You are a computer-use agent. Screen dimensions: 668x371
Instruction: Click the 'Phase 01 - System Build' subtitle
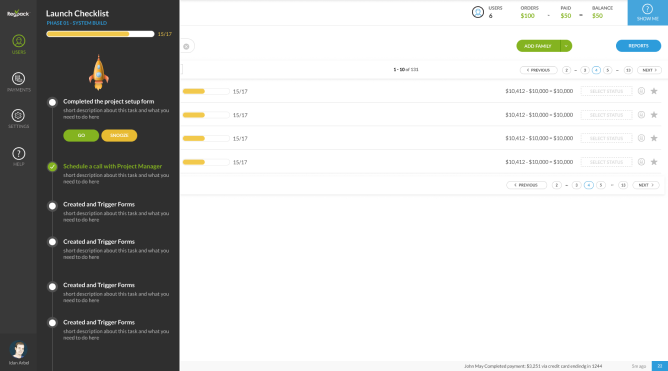coord(77,23)
